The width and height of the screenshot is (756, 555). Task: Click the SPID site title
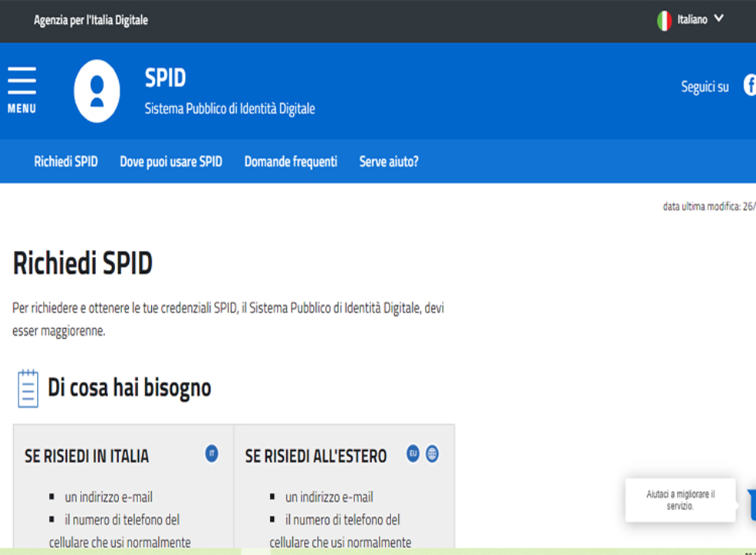(165, 78)
